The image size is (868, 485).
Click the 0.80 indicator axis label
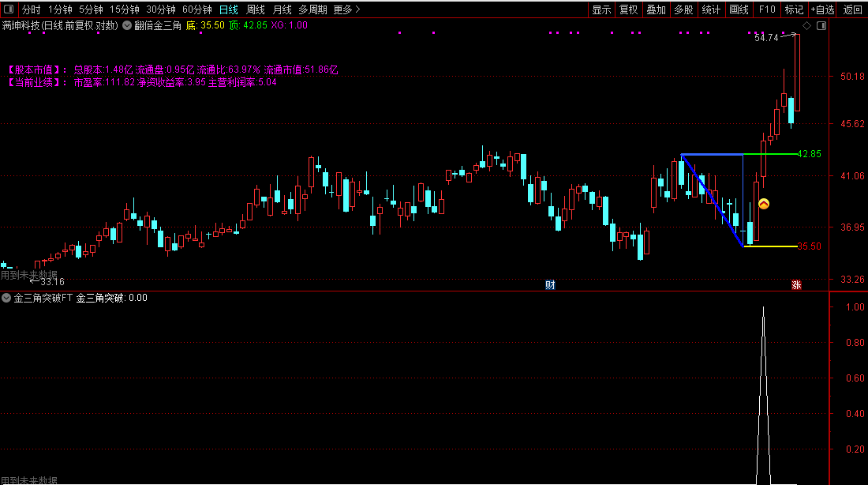(x=855, y=343)
